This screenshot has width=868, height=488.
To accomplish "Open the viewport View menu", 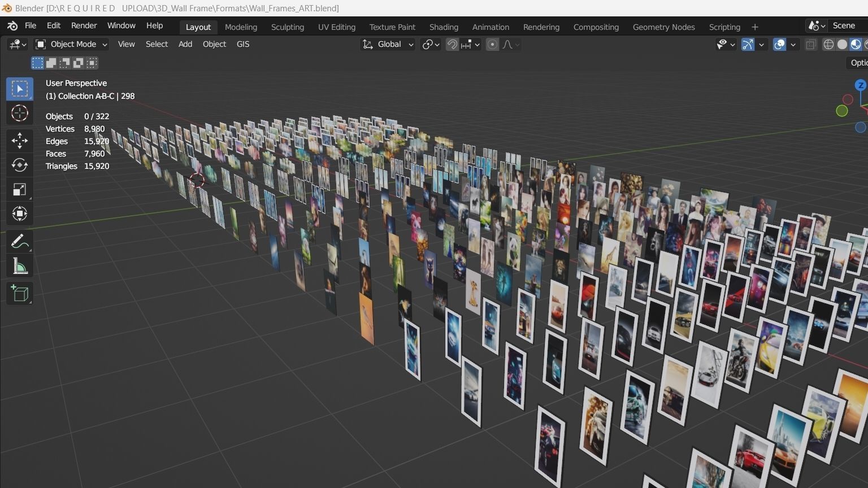I will click(x=126, y=45).
